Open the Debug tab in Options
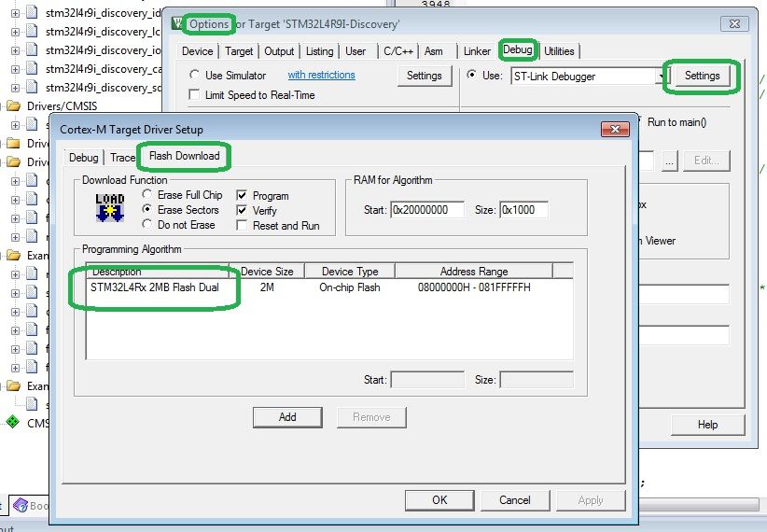The image size is (767, 532). click(518, 49)
